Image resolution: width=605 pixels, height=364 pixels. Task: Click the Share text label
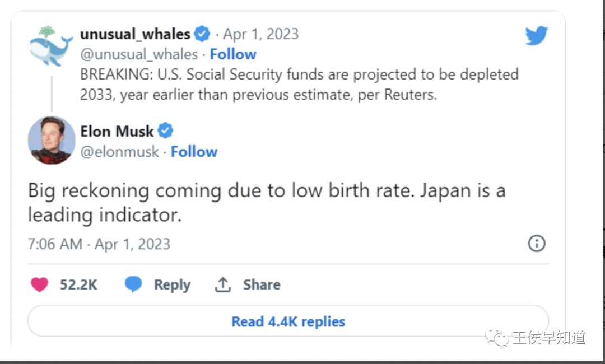pyautogui.click(x=261, y=284)
